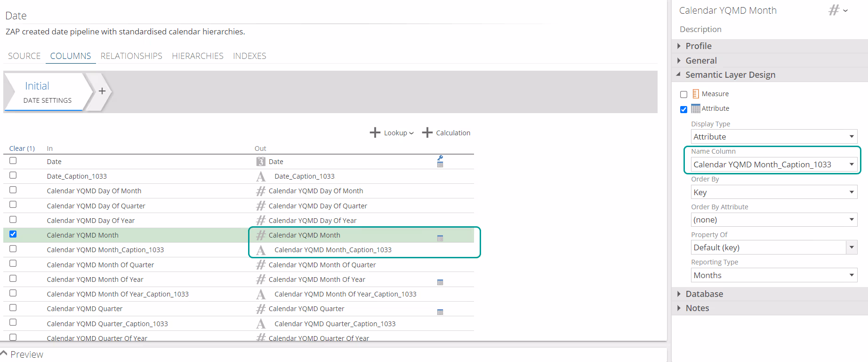The width and height of the screenshot is (868, 362).
Task: Enable the Measure checkbox
Action: pos(683,94)
